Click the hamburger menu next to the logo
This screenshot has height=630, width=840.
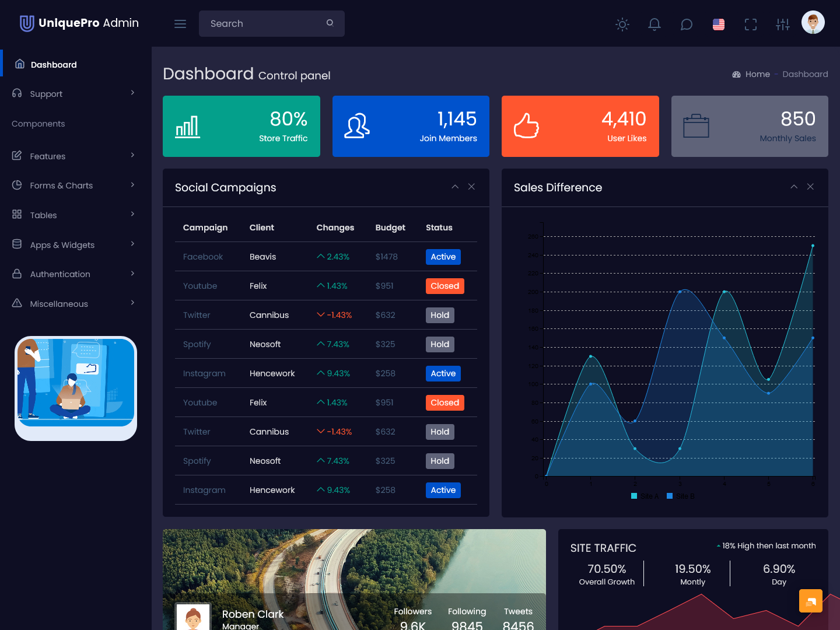click(x=180, y=23)
